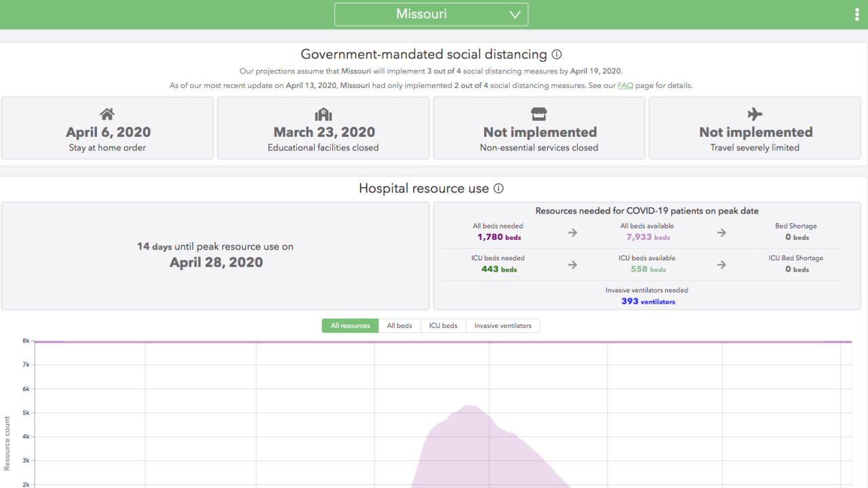Open the Missouri location dropdown

point(431,14)
